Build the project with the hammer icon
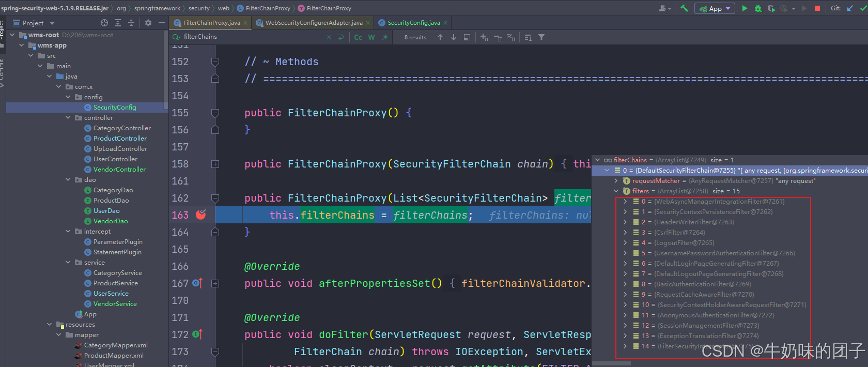The image size is (868, 367). (684, 8)
